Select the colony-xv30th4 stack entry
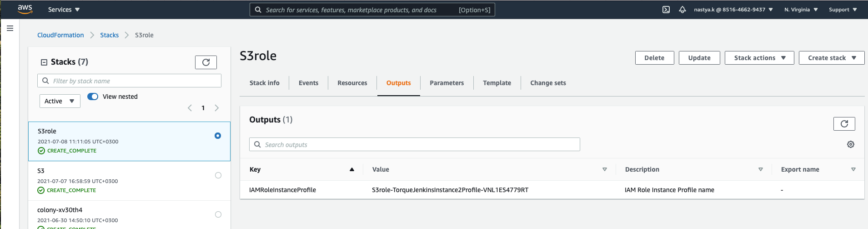The width and height of the screenshot is (868, 229). 129,215
